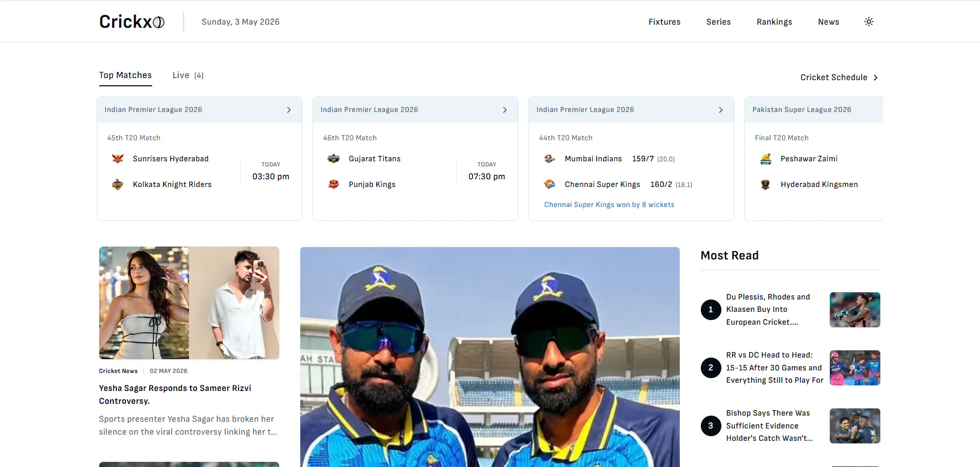Click the Yesha Sagar article summary text
Screen dimensions: 980x467
pyautogui.click(x=188, y=425)
